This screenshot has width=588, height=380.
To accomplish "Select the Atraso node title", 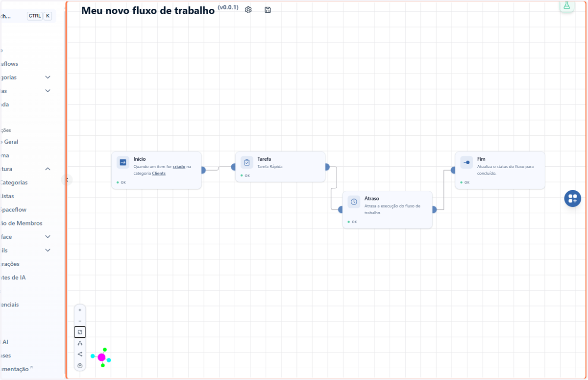I will [371, 199].
